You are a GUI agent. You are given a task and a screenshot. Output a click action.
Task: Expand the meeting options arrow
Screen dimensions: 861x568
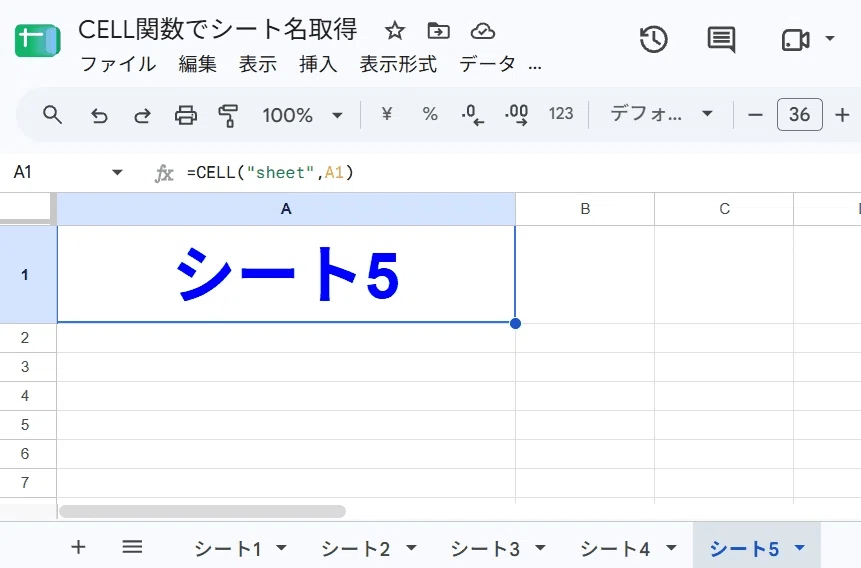pyautogui.click(x=830, y=38)
